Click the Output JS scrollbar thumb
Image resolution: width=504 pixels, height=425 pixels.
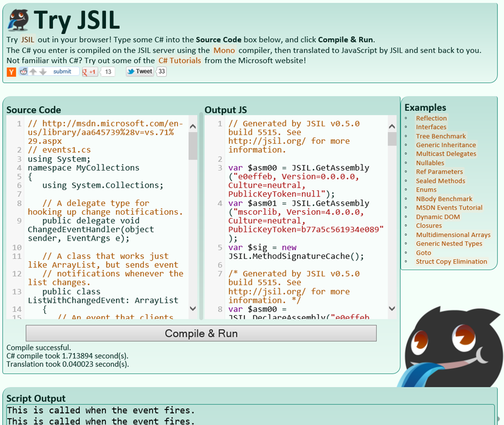pos(392,139)
